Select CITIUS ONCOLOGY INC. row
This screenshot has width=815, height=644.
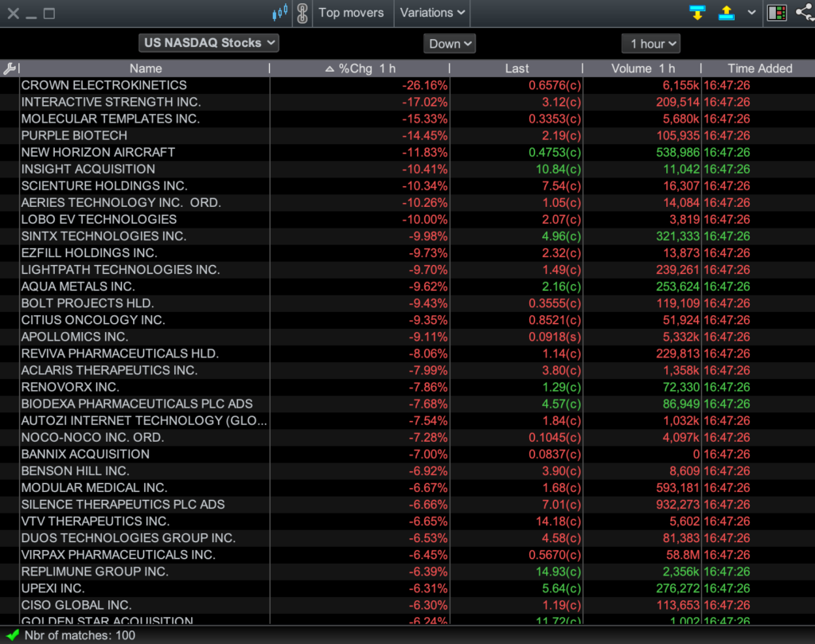pyautogui.click(x=407, y=320)
